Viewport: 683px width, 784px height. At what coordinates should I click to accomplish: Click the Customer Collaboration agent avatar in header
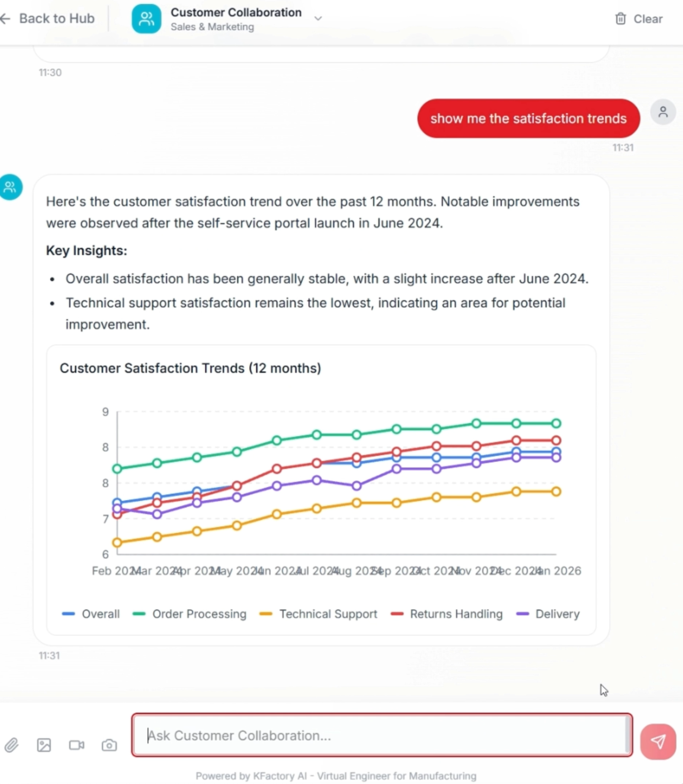[x=146, y=19]
